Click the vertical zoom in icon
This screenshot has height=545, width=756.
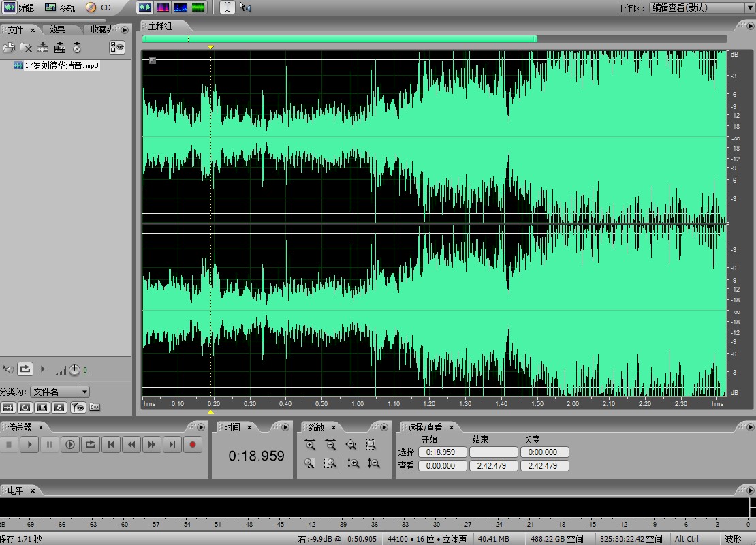(x=353, y=463)
